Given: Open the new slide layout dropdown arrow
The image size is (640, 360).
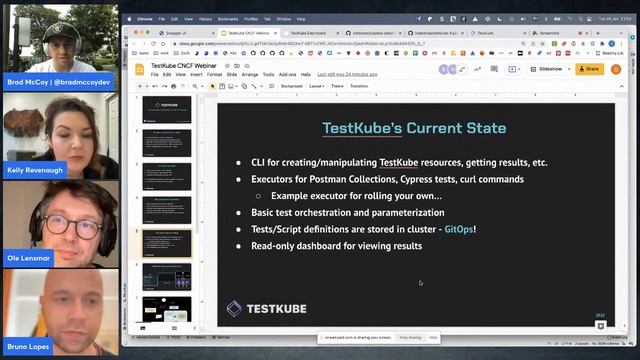Looking at the screenshot, I should (147, 86).
